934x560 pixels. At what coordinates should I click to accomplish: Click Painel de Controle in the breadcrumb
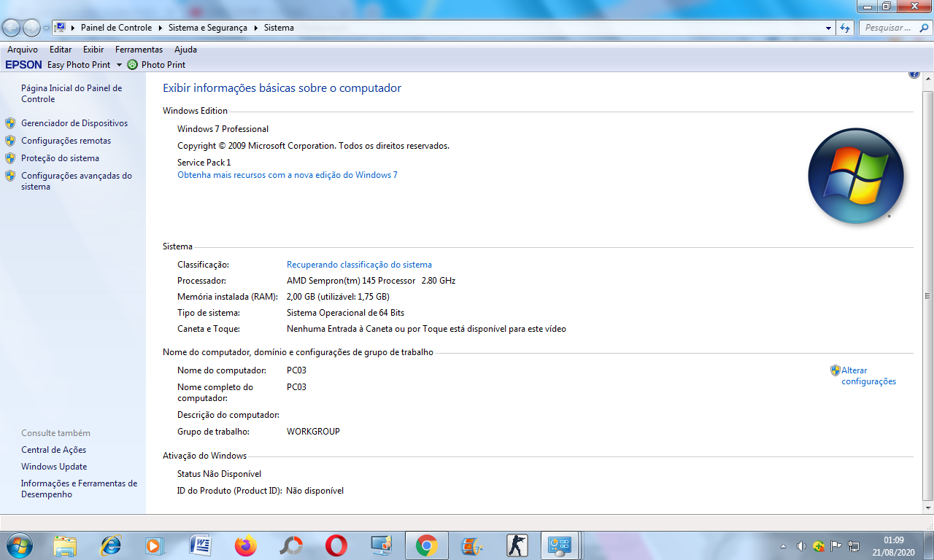tap(116, 28)
